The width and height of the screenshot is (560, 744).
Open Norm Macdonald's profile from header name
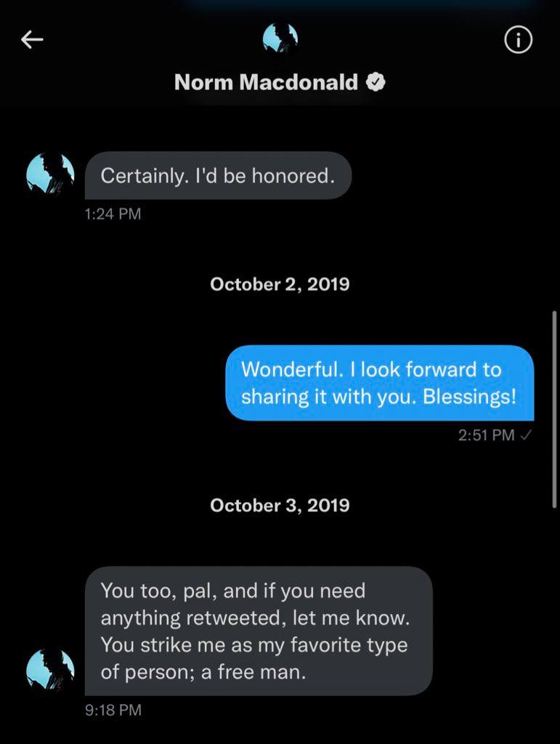(x=266, y=83)
